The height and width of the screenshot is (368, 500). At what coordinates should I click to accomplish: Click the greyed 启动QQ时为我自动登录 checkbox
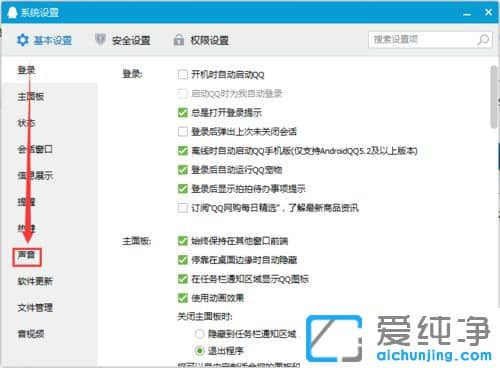(x=183, y=93)
